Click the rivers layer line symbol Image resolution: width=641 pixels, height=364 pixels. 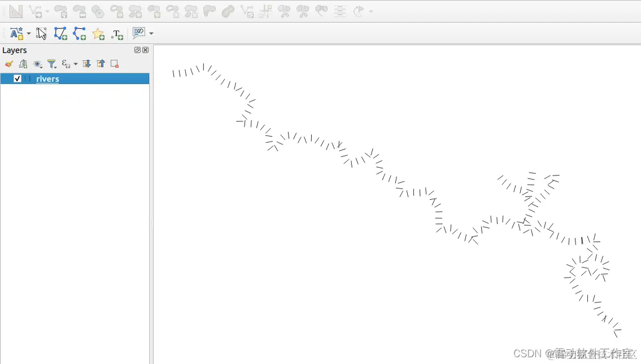[28, 79]
